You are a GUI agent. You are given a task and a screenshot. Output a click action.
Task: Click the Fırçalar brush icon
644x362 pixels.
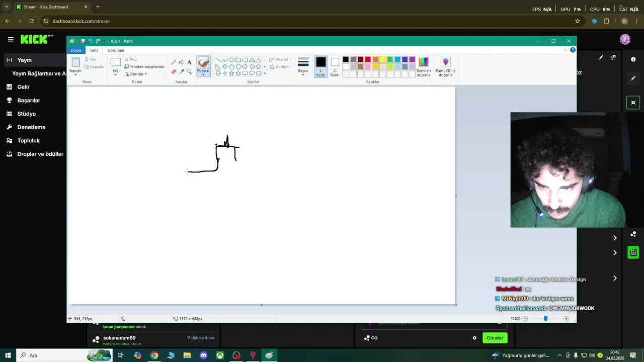click(203, 62)
